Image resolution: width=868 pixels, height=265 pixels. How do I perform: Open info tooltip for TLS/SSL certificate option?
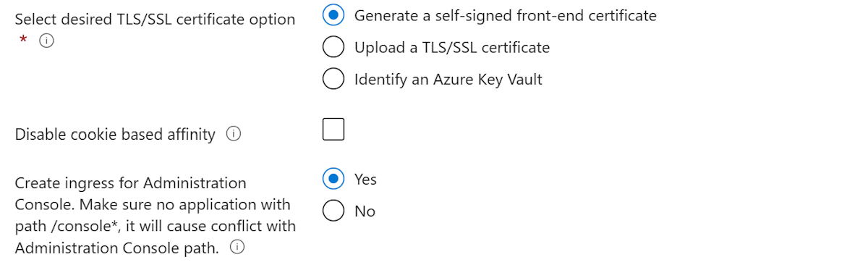(x=45, y=41)
